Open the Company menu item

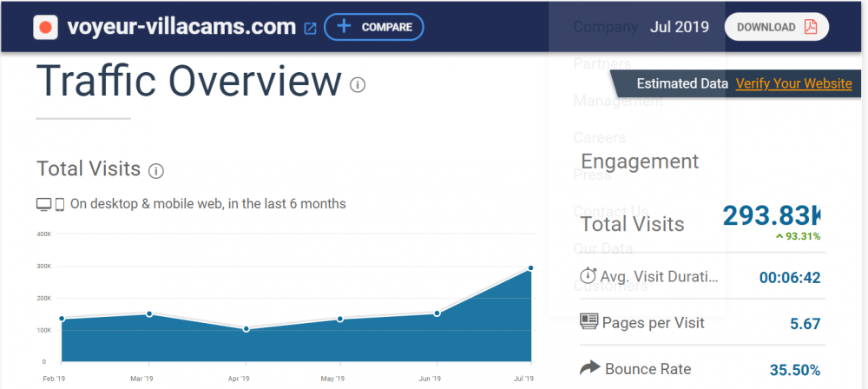[606, 27]
